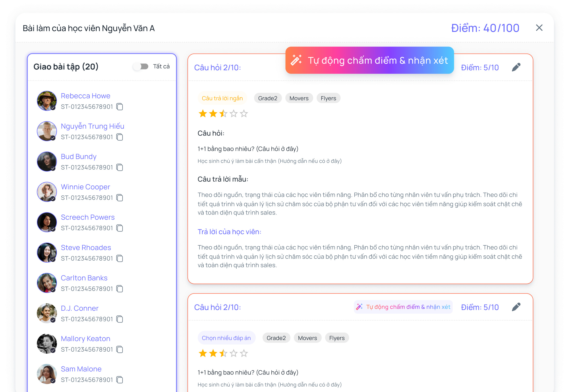Click pencil icon on second question card
The image size is (567, 392).
point(516,307)
